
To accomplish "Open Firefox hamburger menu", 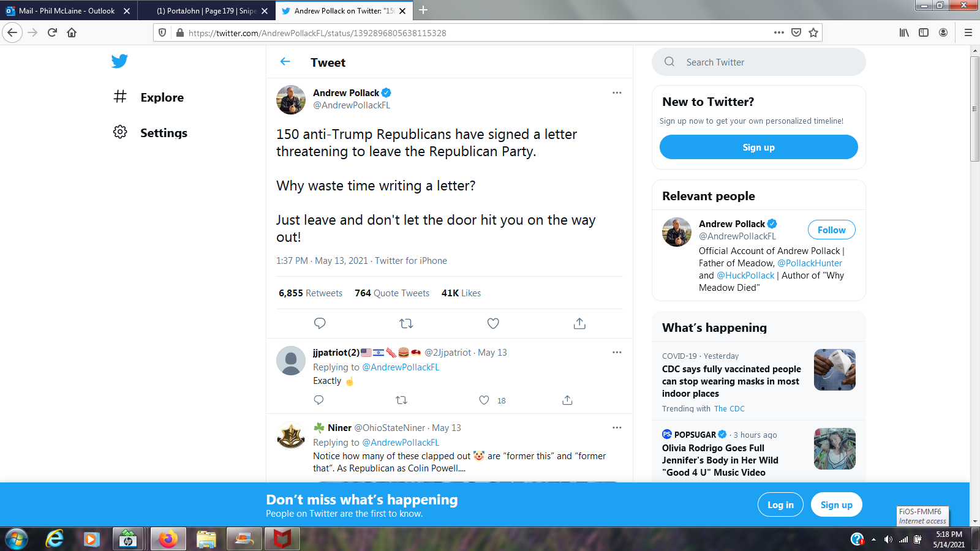I will (x=968, y=32).
